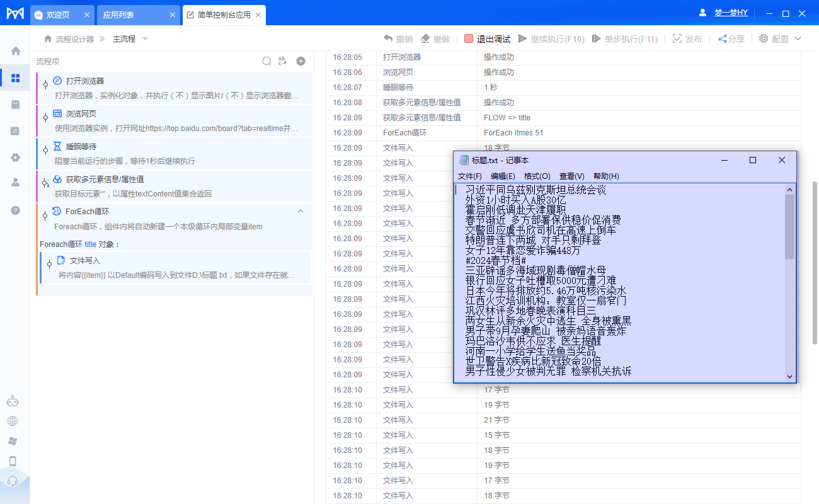
Task: Click Notepad scrollbar up arrow
Action: click(790, 189)
